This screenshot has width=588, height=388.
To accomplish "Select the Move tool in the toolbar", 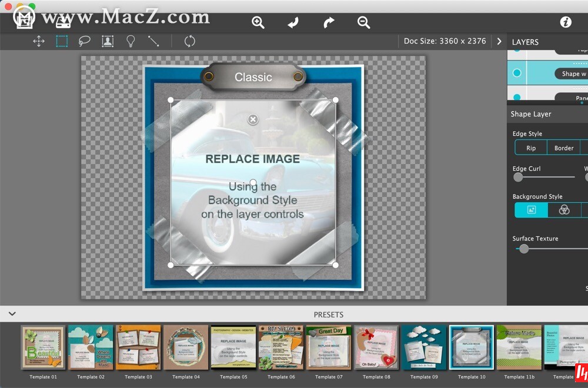I will coord(39,41).
